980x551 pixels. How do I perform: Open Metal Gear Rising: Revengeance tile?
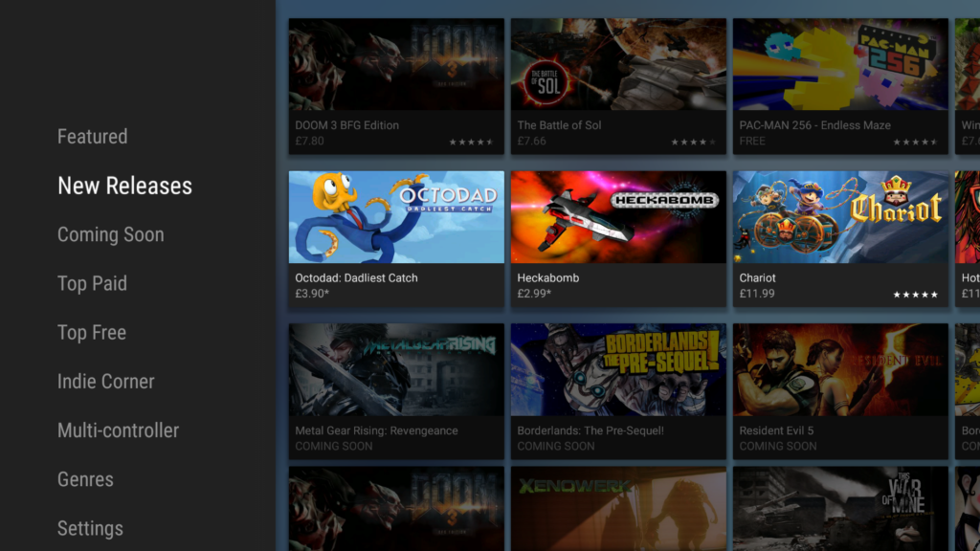coord(396,370)
